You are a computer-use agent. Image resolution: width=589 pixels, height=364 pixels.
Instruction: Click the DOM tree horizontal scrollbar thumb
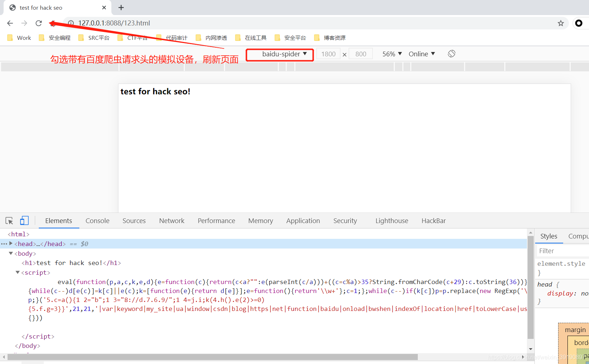(x=212, y=357)
